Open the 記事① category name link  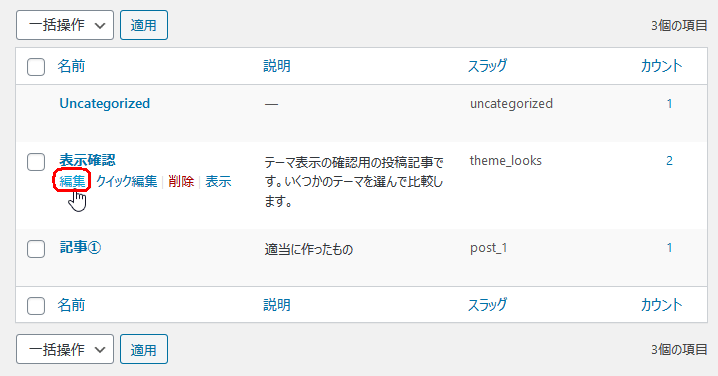point(80,248)
